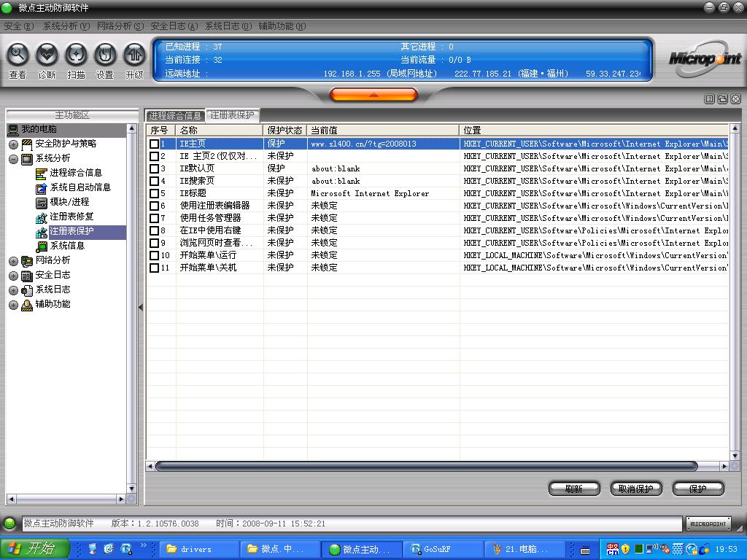This screenshot has height=560, width=747.
Task: Open the 网络分析(S) menu
Action: (120, 26)
